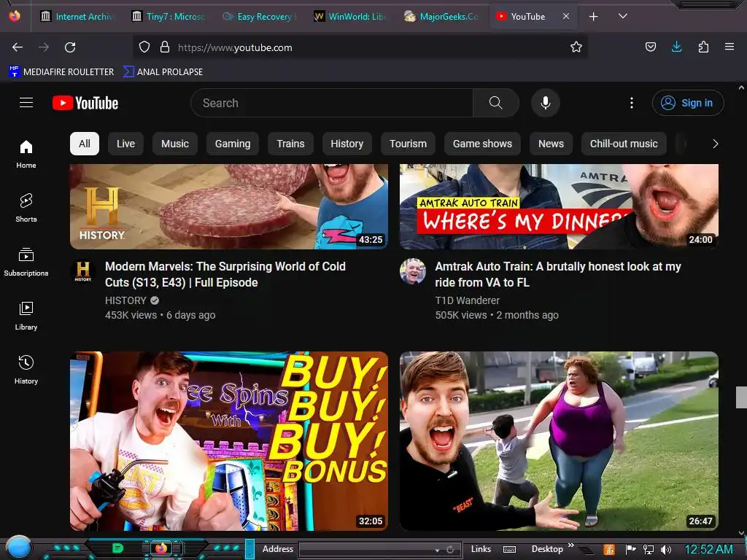The image size is (747, 560).
Task: Open Action Center flag tray icon
Action: pyautogui.click(x=631, y=550)
